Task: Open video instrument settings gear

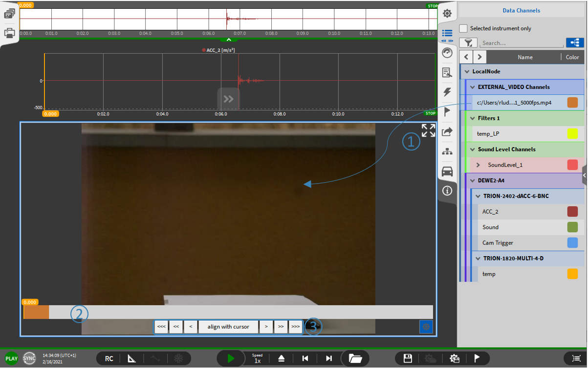Action: tap(426, 326)
